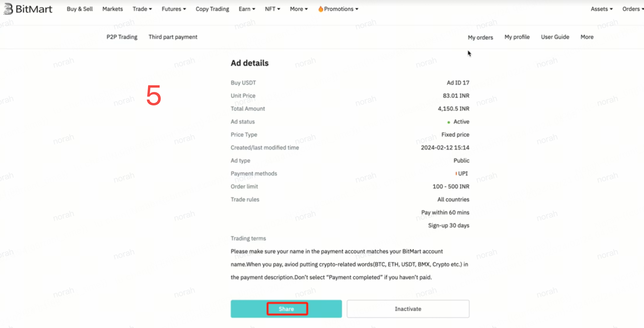Click the Fixed price value
644x328 pixels.
455,134
